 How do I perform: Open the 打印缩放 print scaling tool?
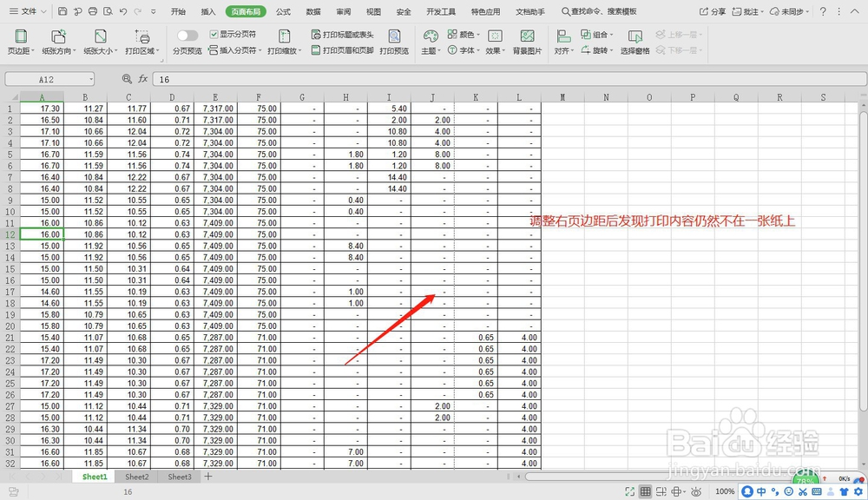tap(284, 43)
